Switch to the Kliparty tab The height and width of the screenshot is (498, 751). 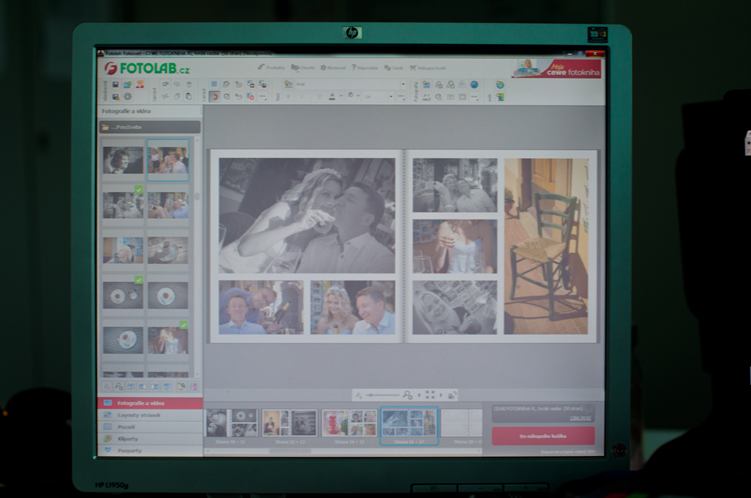click(150, 439)
